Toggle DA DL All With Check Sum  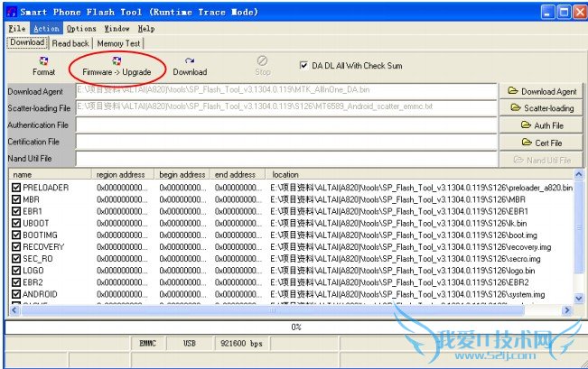click(x=303, y=66)
